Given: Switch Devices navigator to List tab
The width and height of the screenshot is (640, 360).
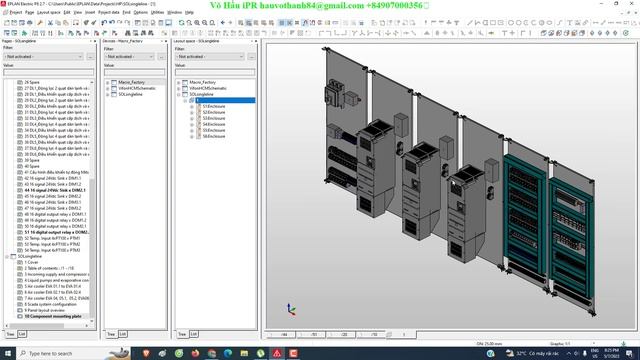Looking at the screenshot, I should [122, 334].
